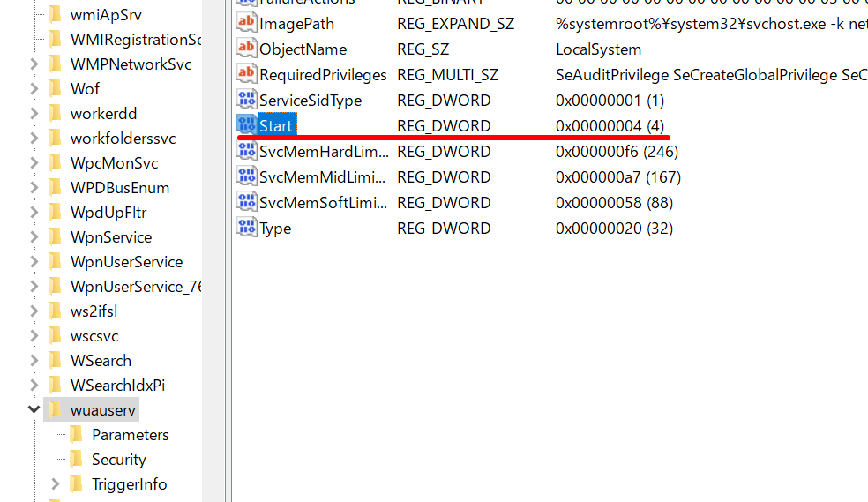Expand the TriggerInfo subkey
Image resolution: width=868 pixels, height=502 pixels.
coord(56,484)
